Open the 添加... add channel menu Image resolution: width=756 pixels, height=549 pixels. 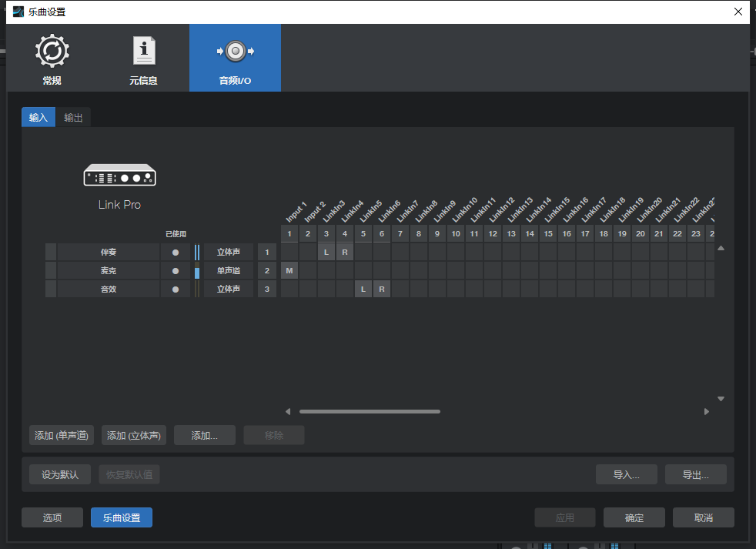click(x=205, y=435)
